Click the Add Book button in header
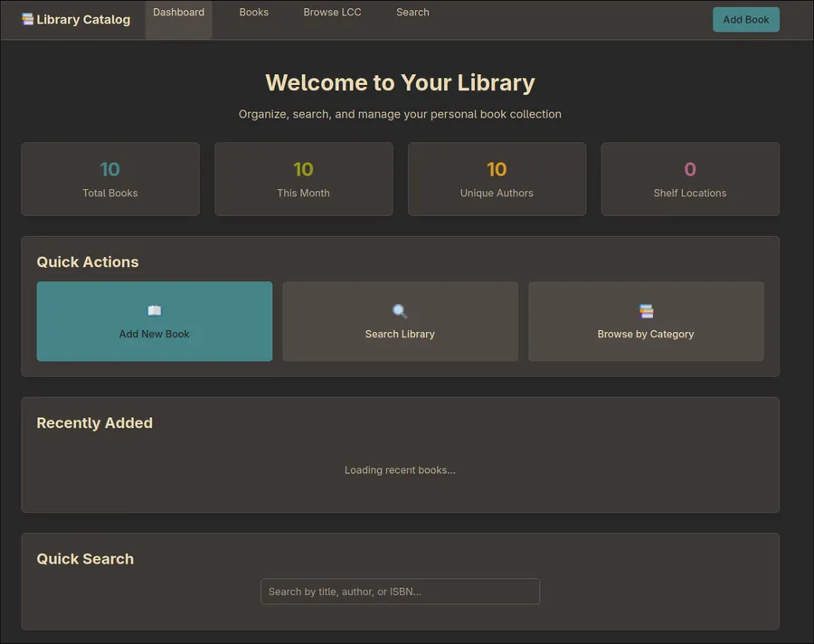814x644 pixels. pyautogui.click(x=745, y=20)
